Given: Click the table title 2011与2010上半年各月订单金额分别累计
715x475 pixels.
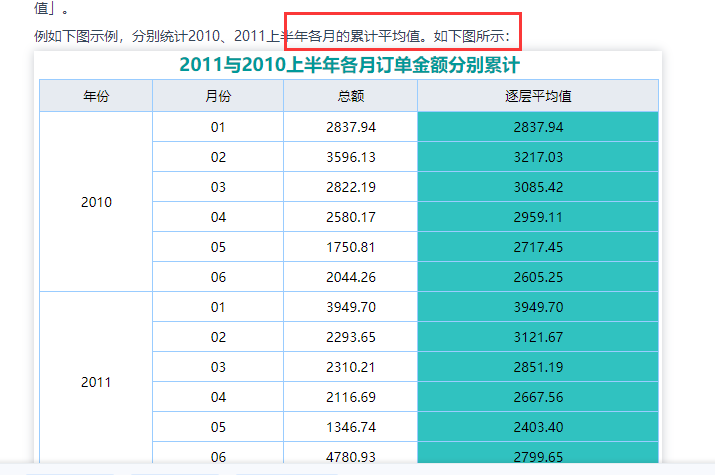Looking at the screenshot, I should click(x=349, y=65).
